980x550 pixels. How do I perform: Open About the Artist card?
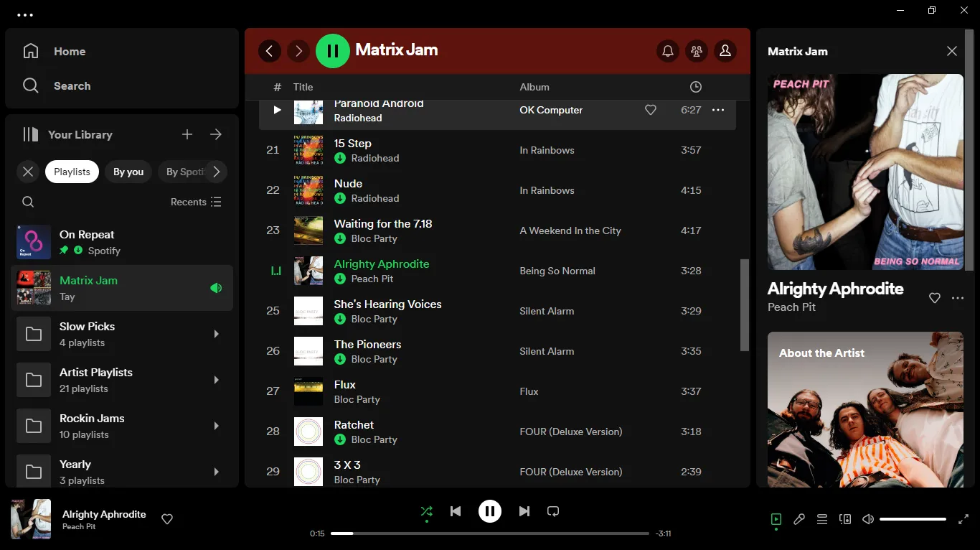tap(865, 409)
